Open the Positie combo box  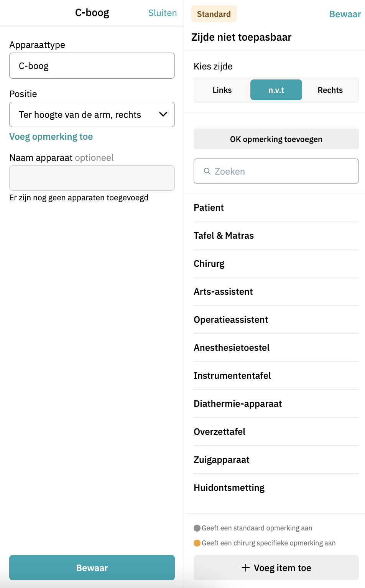point(92,114)
